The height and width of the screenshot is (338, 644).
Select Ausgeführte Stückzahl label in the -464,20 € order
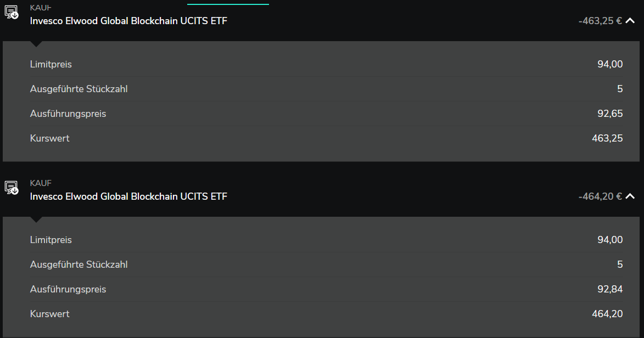[x=79, y=264]
